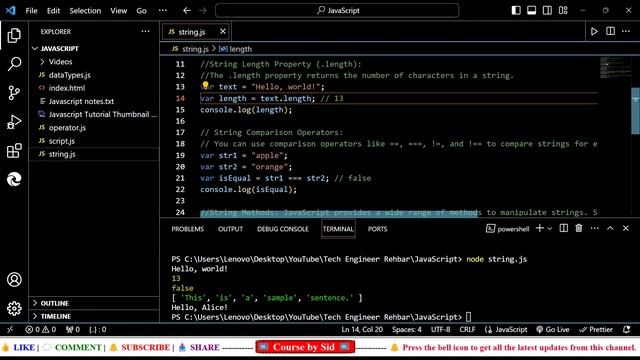Click the ports forwarded status item
This screenshot has height=360, width=640.
[x=73, y=329]
